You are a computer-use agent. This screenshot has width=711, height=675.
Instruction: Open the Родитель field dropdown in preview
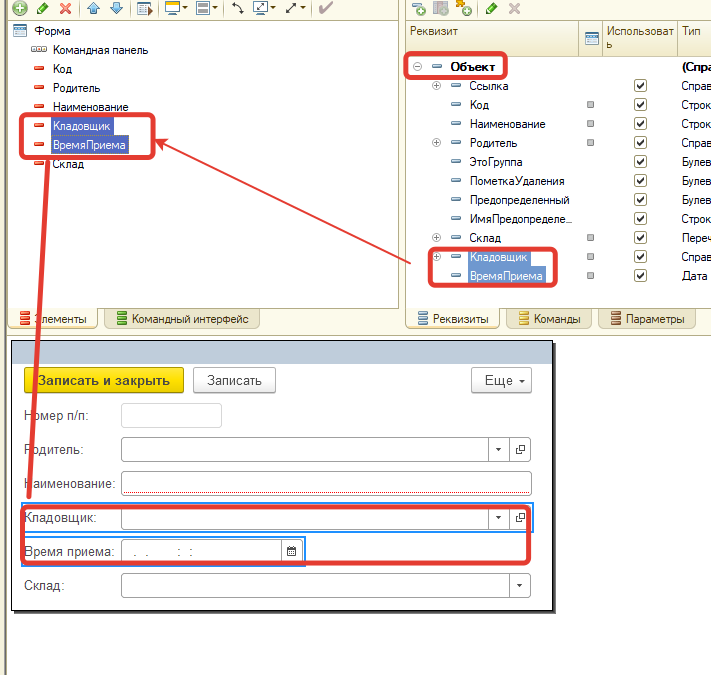pos(499,449)
